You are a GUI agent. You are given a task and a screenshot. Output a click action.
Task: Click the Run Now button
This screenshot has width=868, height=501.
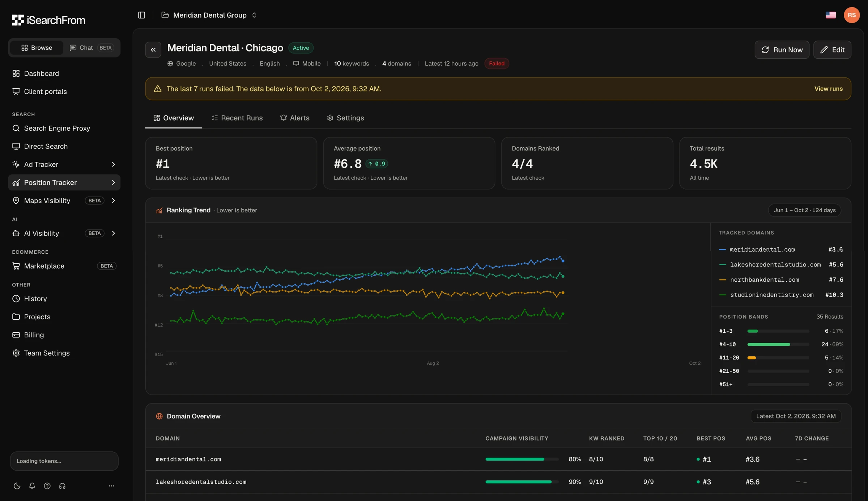click(782, 50)
